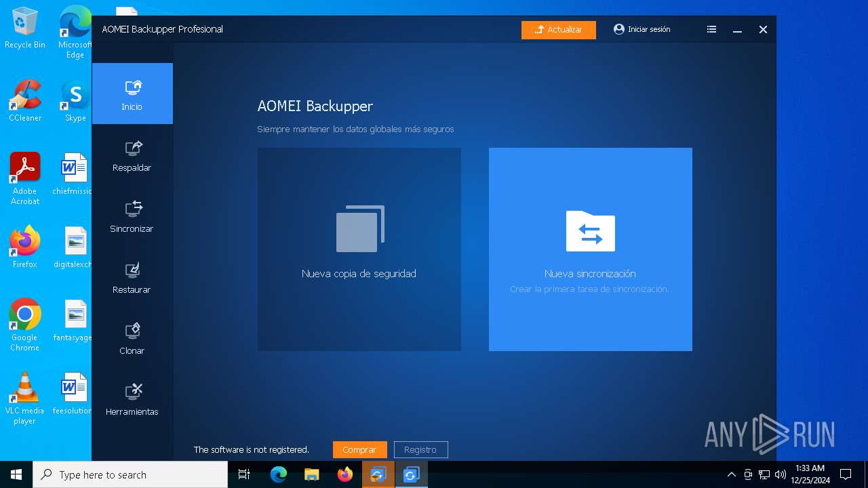Screen dimensions: 868x488
Task: Open the notification center icon
Action: click(846, 474)
